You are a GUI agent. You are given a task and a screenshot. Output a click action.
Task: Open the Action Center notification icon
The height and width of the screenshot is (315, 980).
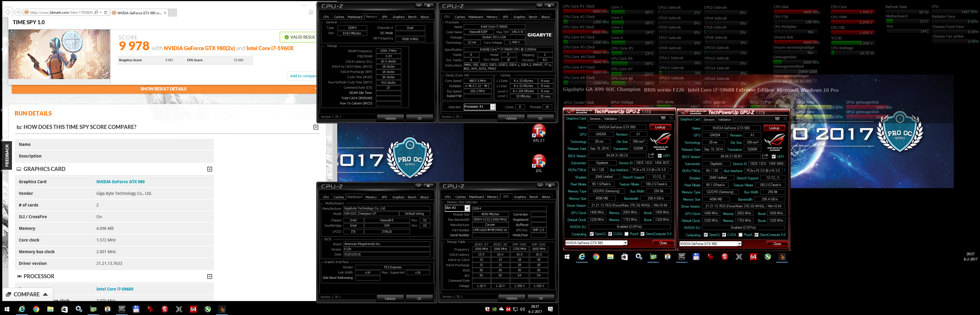(x=550, y=309)
